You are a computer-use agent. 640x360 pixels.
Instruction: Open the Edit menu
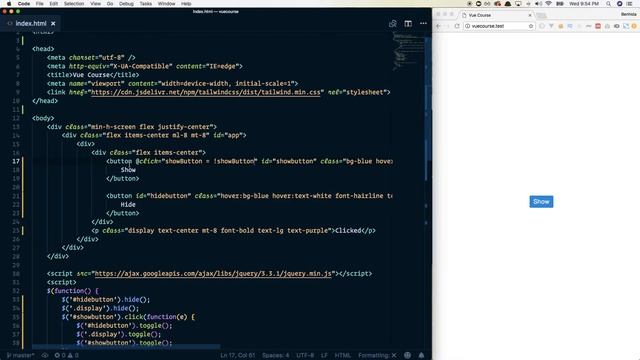point(53,4)
